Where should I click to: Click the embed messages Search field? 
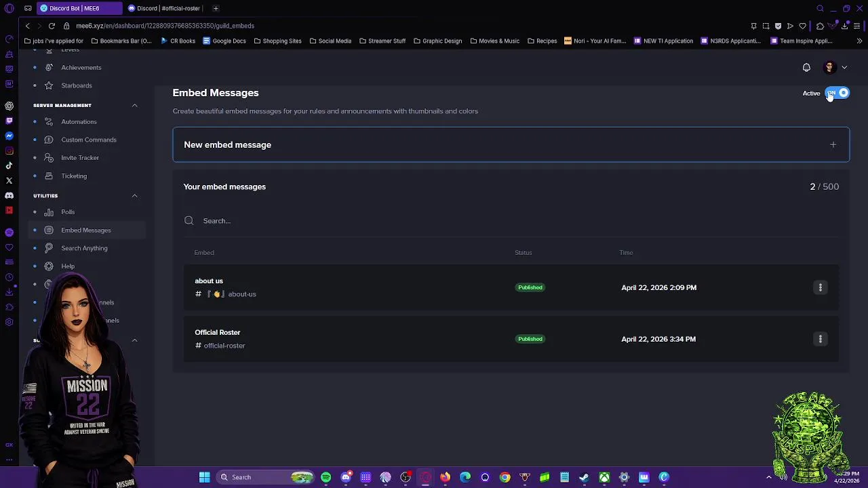(x=511, y=220)
